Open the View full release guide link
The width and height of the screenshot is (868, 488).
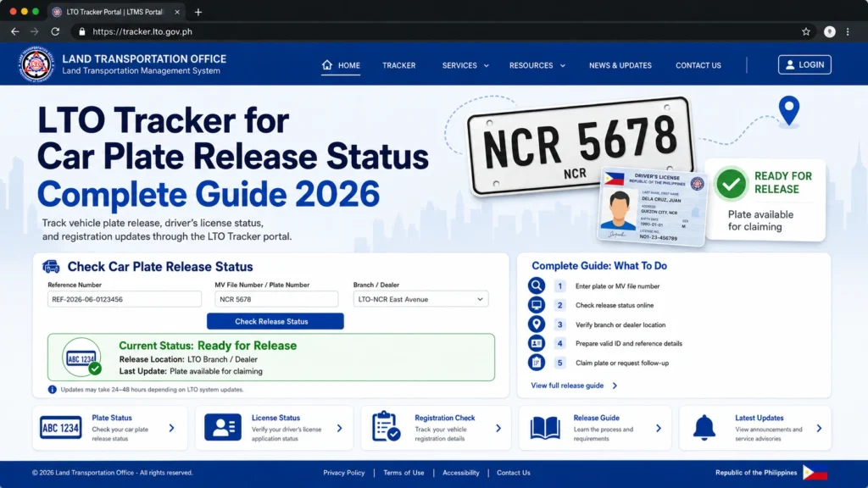(567, 385)
